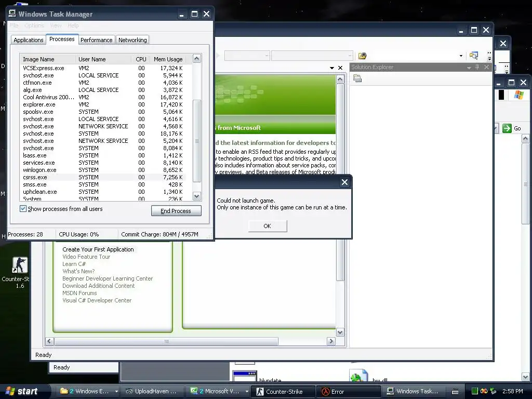
Task: Click the butterfly icon in the system tray
Action: (x=484, y=391)
